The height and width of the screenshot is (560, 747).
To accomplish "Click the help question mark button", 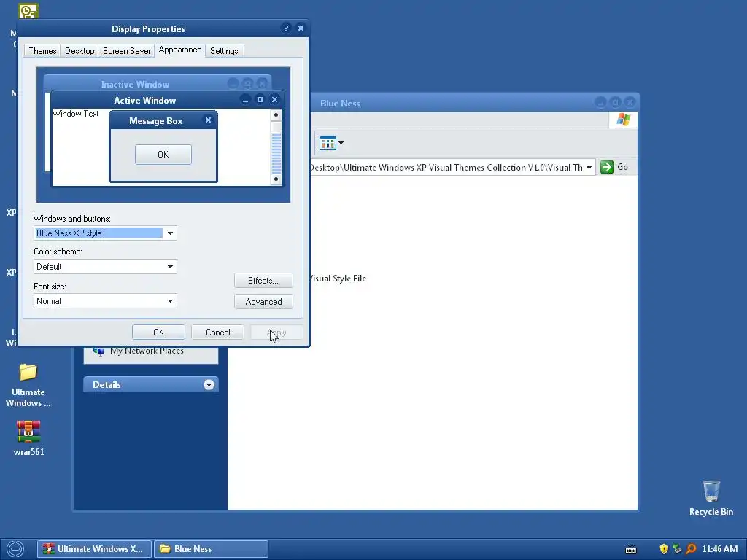I will [286, 28].
